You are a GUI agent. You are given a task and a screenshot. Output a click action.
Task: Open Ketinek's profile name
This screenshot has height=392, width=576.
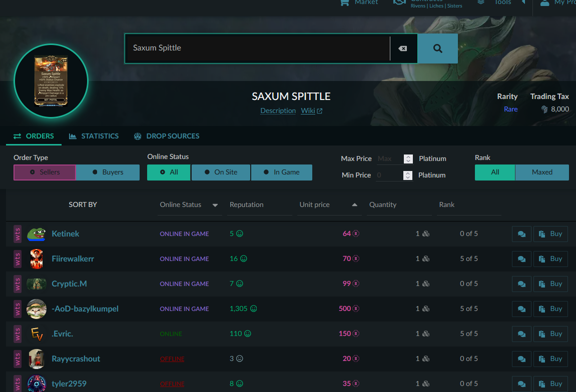(66, 234)
